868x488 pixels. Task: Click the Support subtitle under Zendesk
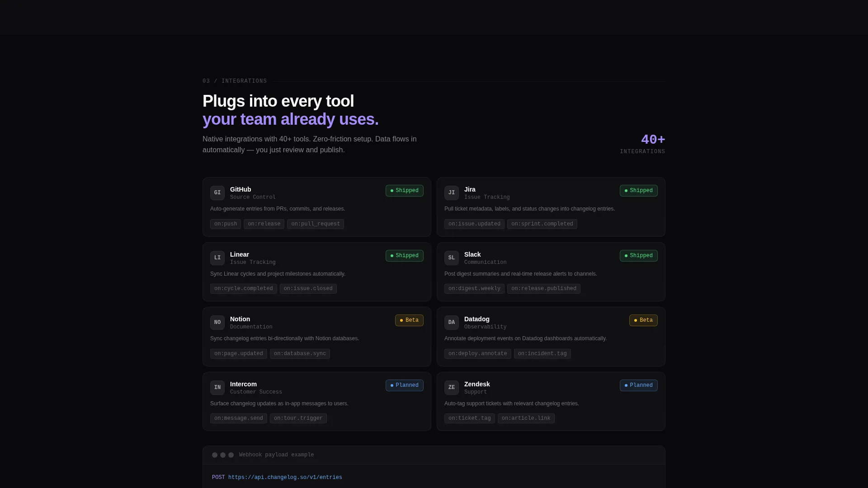[476, 392]
